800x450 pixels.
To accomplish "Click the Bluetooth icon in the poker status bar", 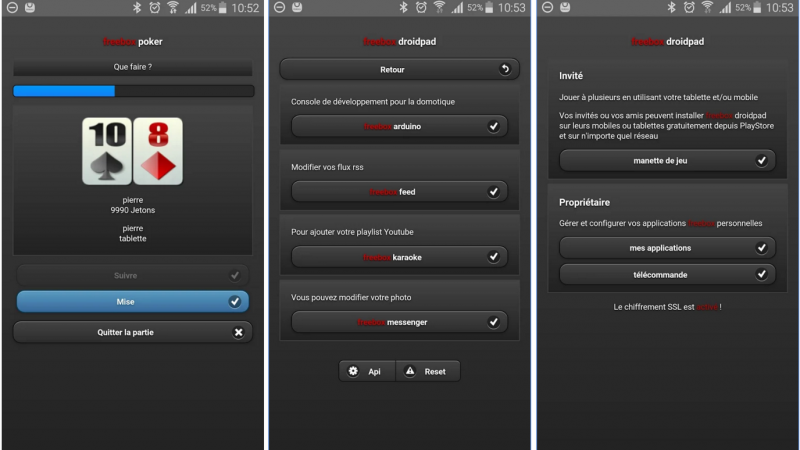I will point(136,8).
